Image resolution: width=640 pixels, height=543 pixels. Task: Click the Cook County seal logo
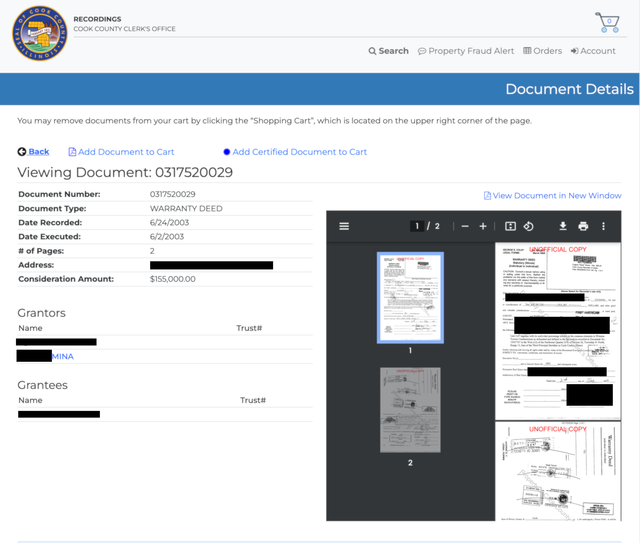[x=40, y=33]
